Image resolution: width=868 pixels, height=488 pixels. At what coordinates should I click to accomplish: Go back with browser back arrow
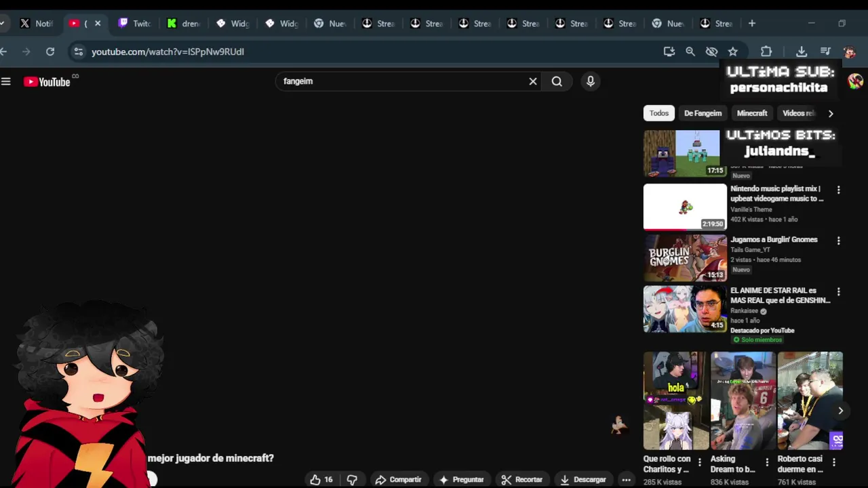4,52
